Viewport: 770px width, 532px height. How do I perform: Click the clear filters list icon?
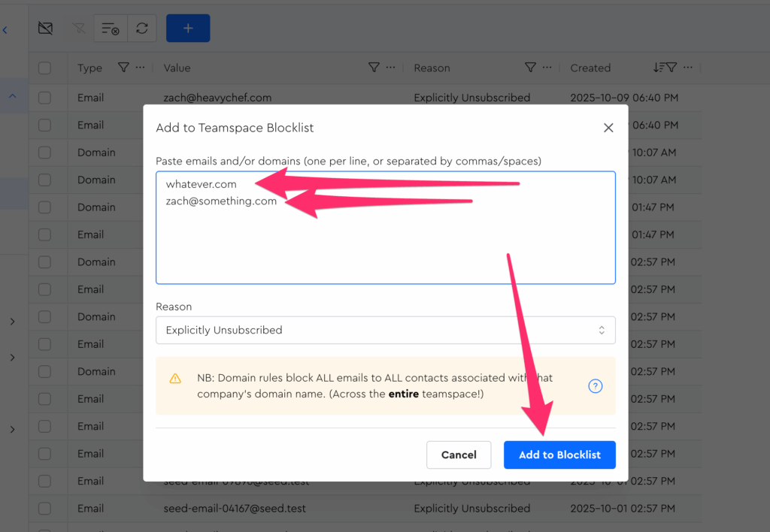pyautogui.click(x=110, y=29)
